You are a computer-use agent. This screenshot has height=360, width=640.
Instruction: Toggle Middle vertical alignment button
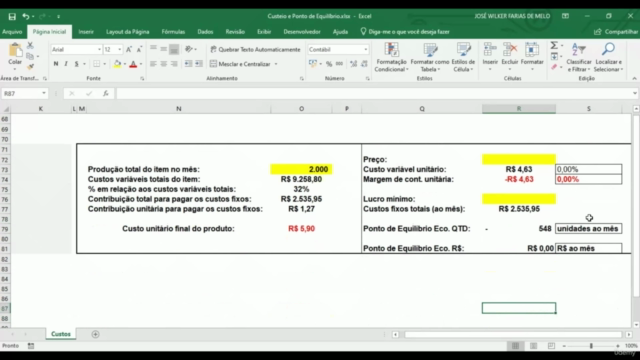(x=164, y=49)
